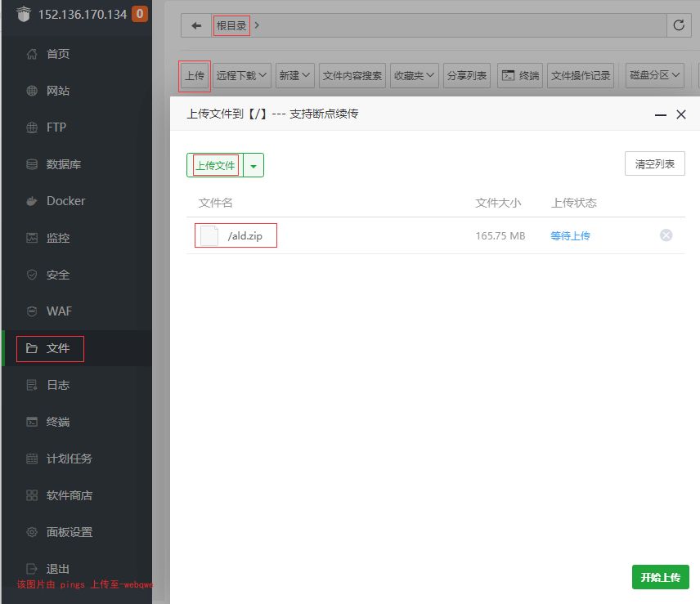Refresh the file list with reload icon
The height and width of the screenshot is (604, 700).
(x=679, y=25)
